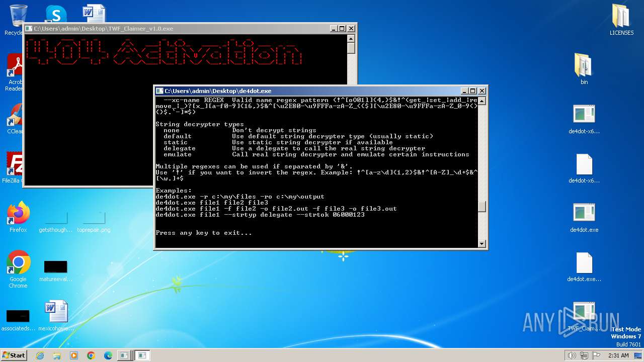This screenshot has height=362, width=644.
Task: Switch to the TWF_Claimer taskbar button
Action: (x=124, y=355)
